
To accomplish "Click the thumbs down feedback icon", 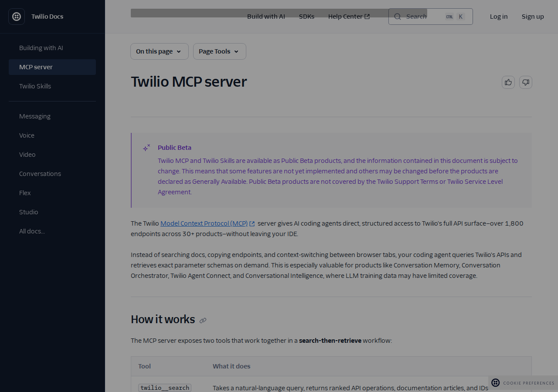I will click(x=526, y=82).
